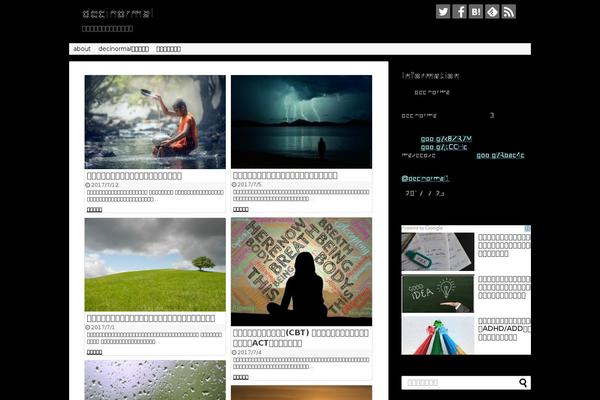Open ad with Good Idea chalkboard image
This screenshot has width=600, height=400.
coord(438,294)
